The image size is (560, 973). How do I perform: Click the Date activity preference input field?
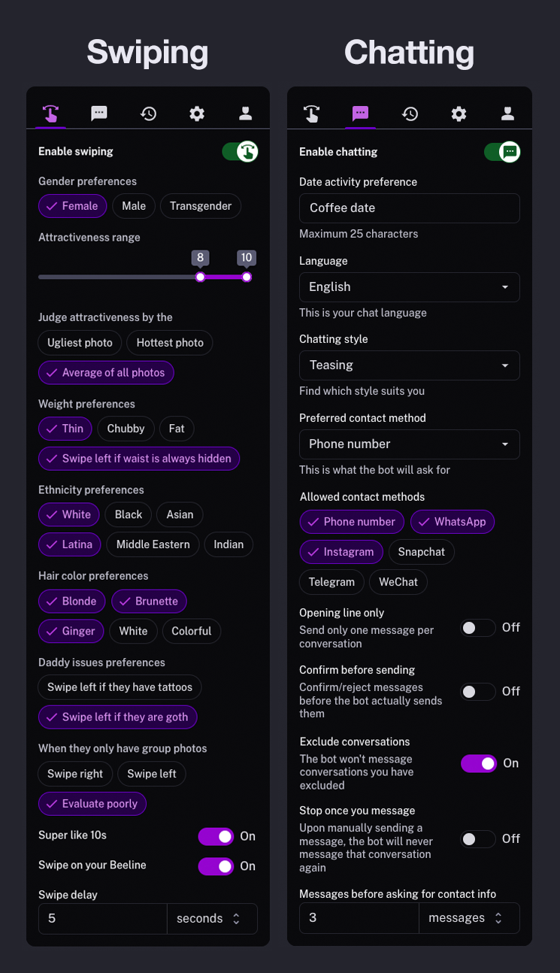(x=409, y=208)
